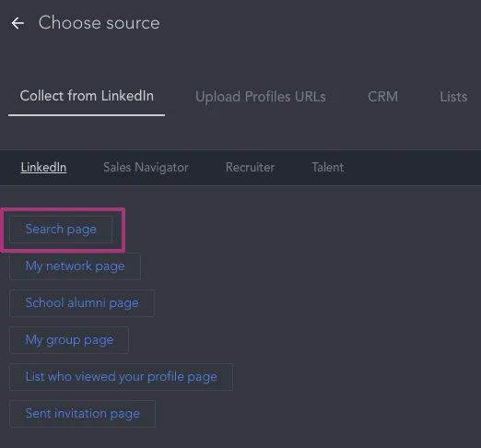Select the Talent sub-tab
481x448 pixels.
pos(328,168)
